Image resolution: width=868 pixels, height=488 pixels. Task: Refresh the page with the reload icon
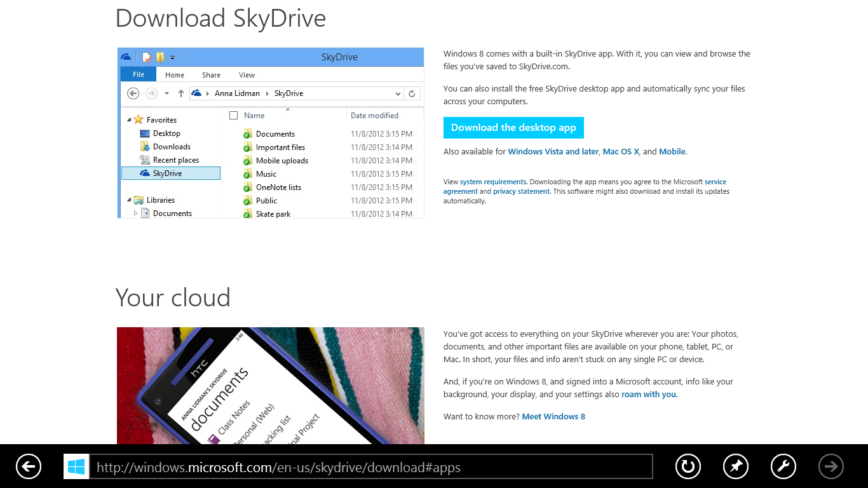click(x=688, y=466)
